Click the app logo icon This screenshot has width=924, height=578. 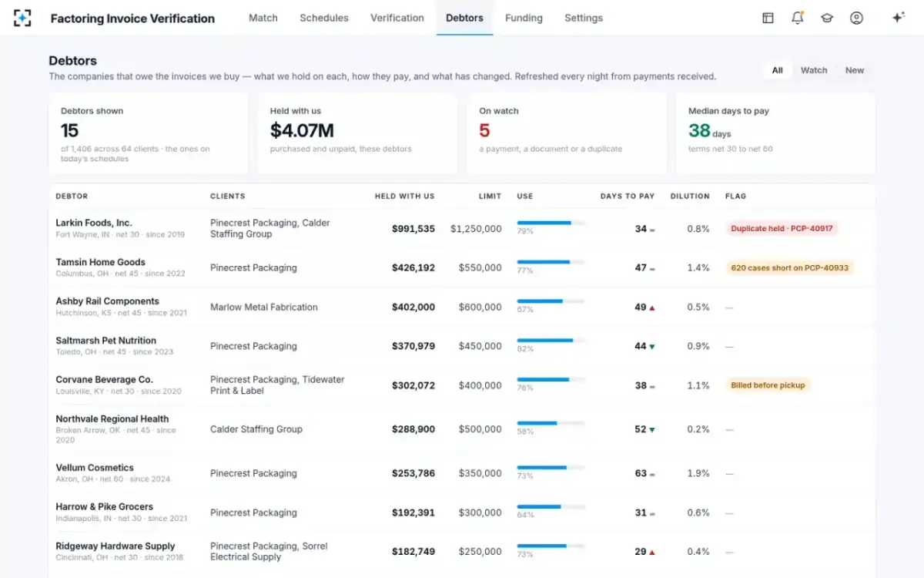pos(22,18)
